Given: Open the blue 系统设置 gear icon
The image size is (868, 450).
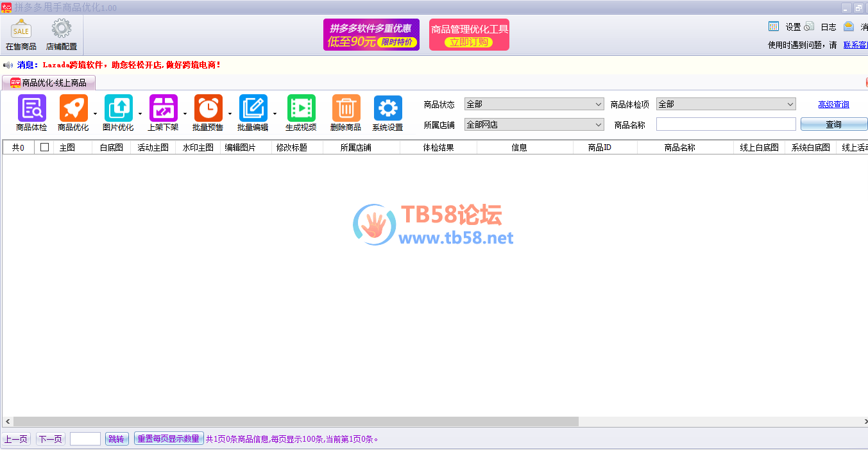Looking at the screenshot, I should [x=387, y=108].
